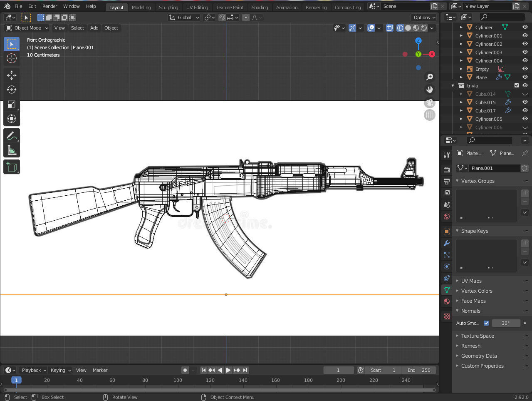
Task: Click the Marker button in timeline
Action: click(x=100, y=370)
